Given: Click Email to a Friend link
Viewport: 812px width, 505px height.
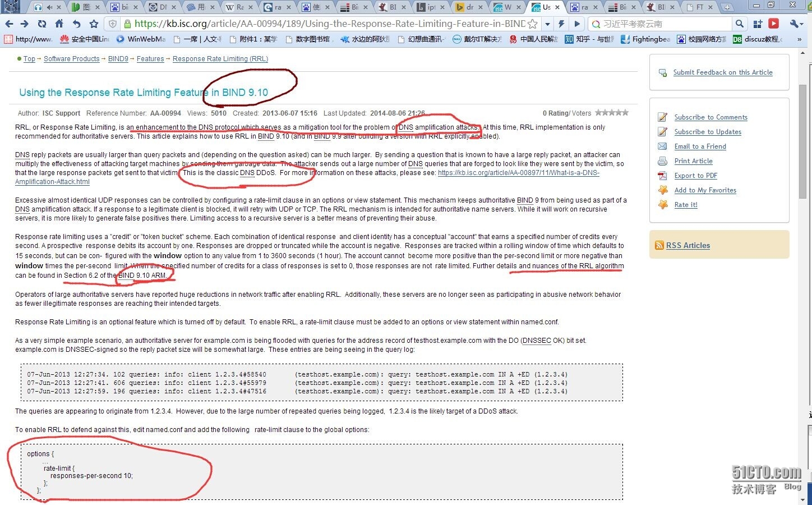Looking at the screenshot, I should 700,146.
